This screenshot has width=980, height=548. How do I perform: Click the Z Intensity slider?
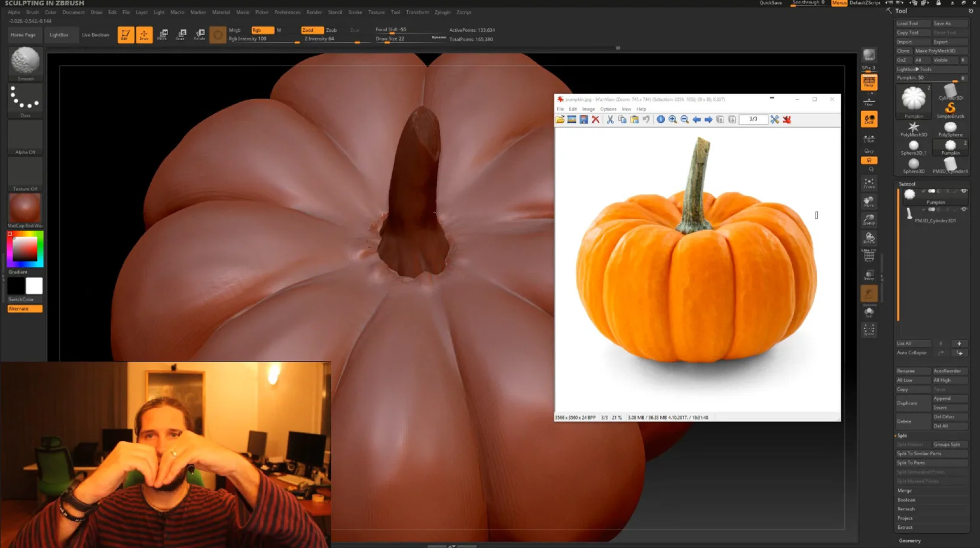pyautogui.click(x=329, y=39)
